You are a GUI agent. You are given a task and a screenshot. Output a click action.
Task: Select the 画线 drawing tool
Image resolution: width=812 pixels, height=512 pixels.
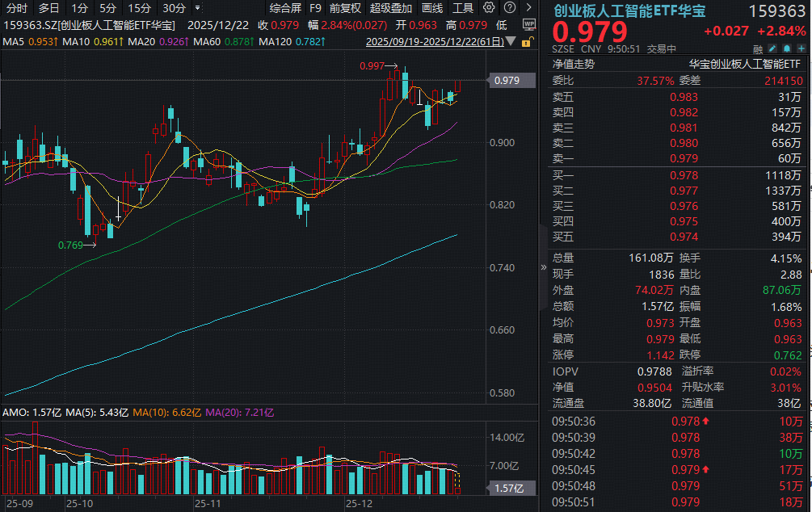tap(431, 7)
